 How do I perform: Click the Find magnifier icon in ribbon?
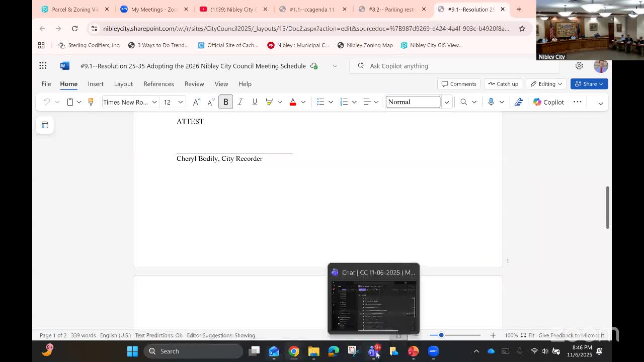point(463,102)
